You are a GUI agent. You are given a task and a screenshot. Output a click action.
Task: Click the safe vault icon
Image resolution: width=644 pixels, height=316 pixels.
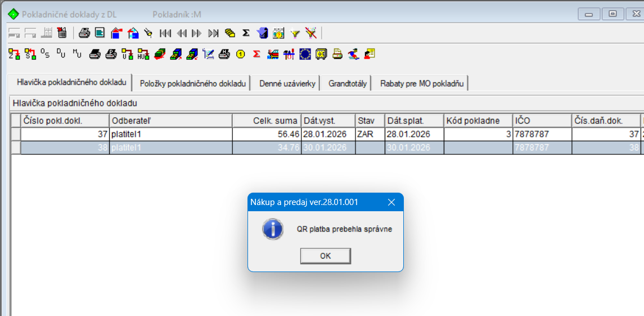[321, 54]
